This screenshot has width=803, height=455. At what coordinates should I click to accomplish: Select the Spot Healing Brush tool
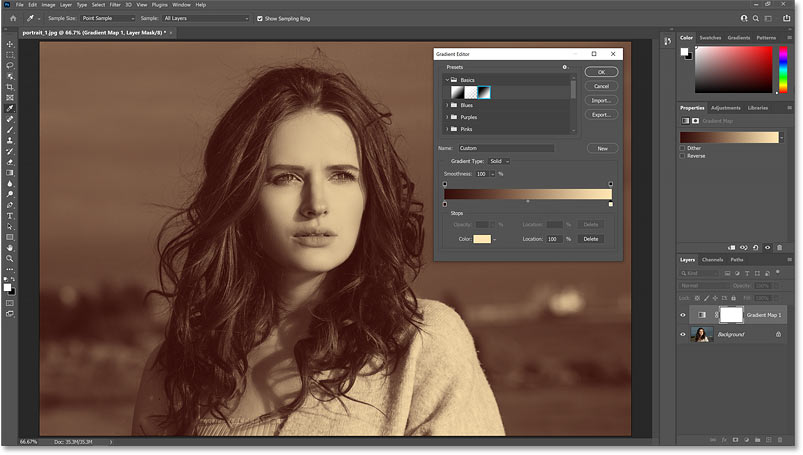(x=10, y=119)
